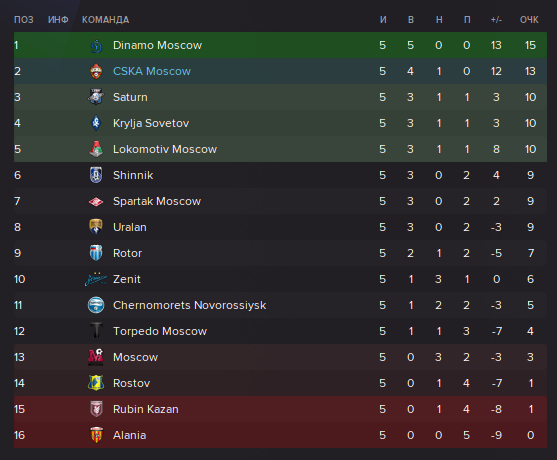Viewport: 557px width, 460px height.
Task: Open the Saturn team logo
Action: [x=96, y=97]
